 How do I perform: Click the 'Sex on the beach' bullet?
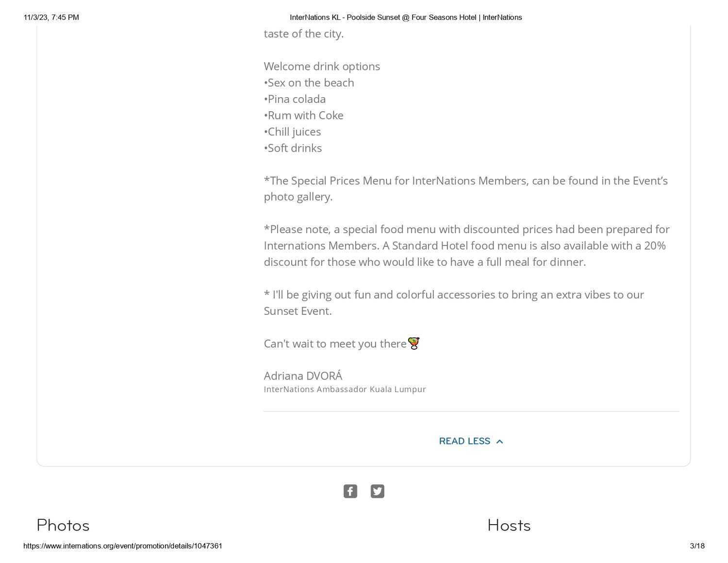coord(309,83)
